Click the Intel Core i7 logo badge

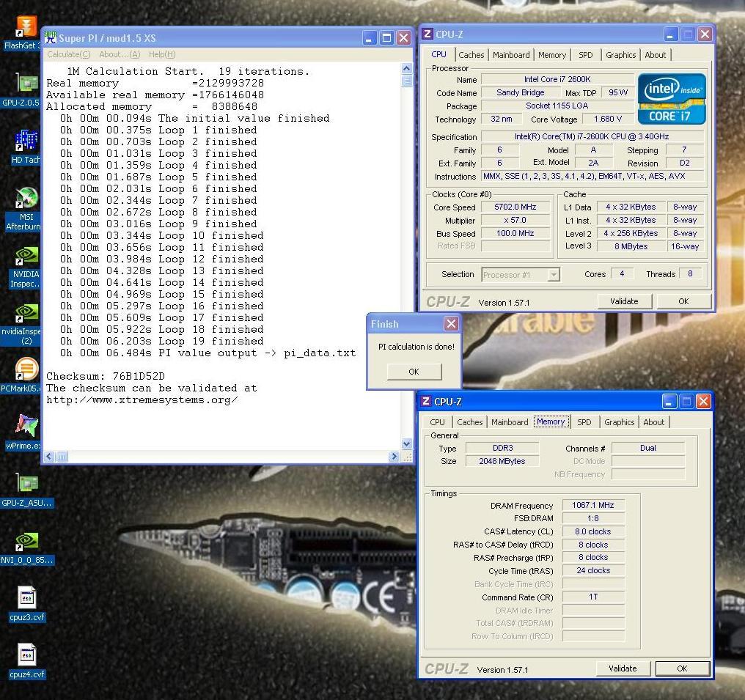point(672,99)
